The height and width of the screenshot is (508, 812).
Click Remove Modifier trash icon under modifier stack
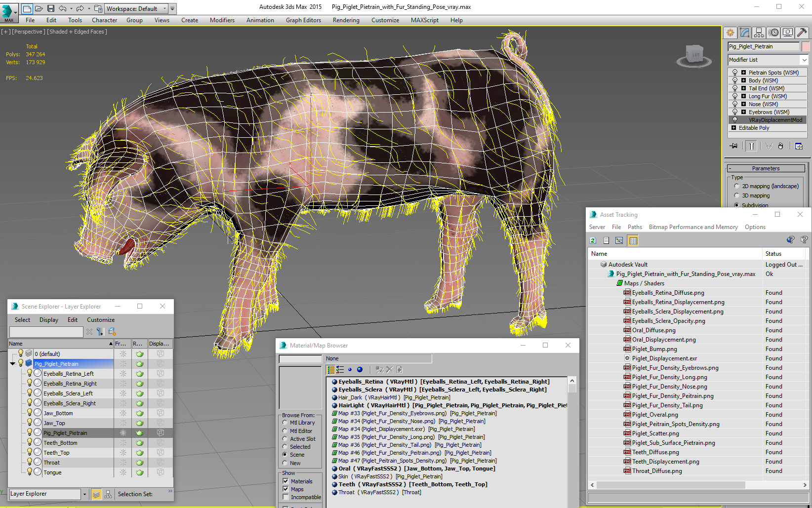(780, 146)
